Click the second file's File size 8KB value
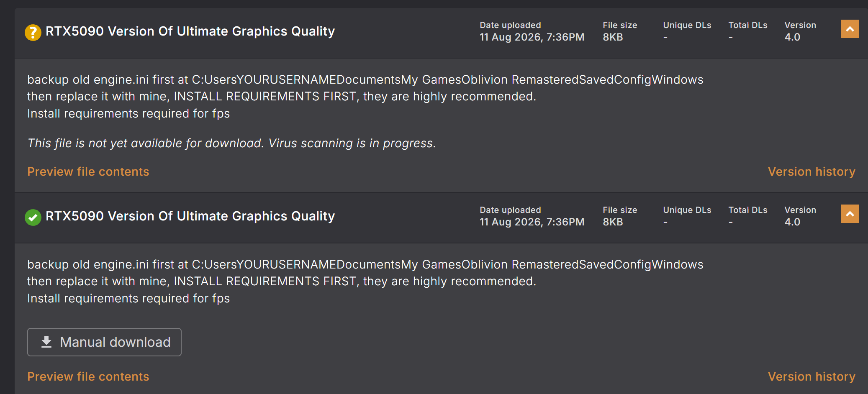The image size is (868, 394). tap(613, 222)
